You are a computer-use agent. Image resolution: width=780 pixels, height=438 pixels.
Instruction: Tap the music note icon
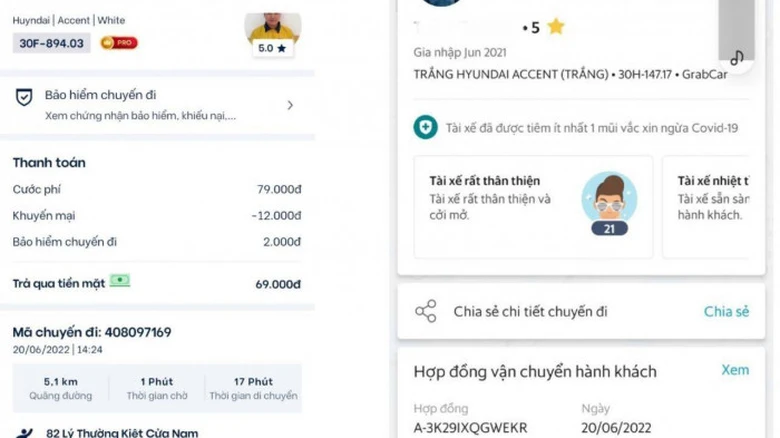(x=737, y=58)
